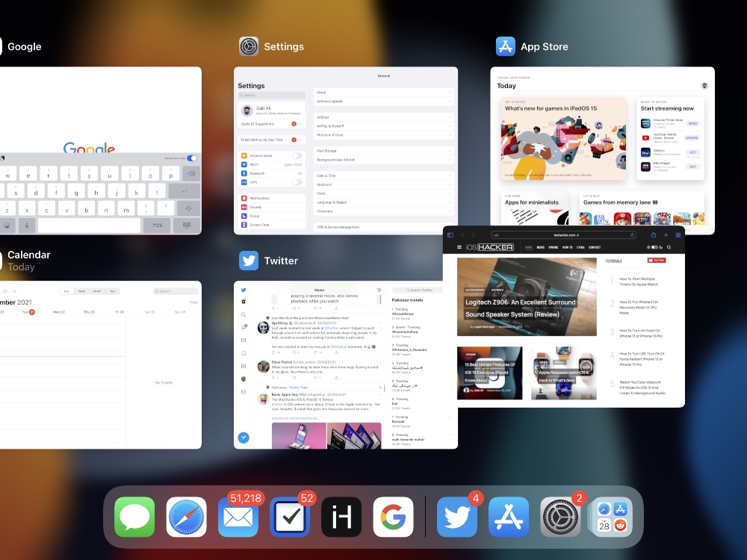The image size is (747, 560).
Task: Tap Open for Amazon Prime Video
Action: point(692,123)
